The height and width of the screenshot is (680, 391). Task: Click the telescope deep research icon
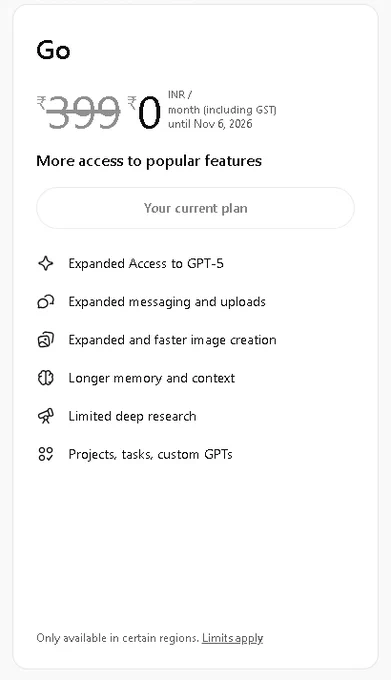coord(46,416)
